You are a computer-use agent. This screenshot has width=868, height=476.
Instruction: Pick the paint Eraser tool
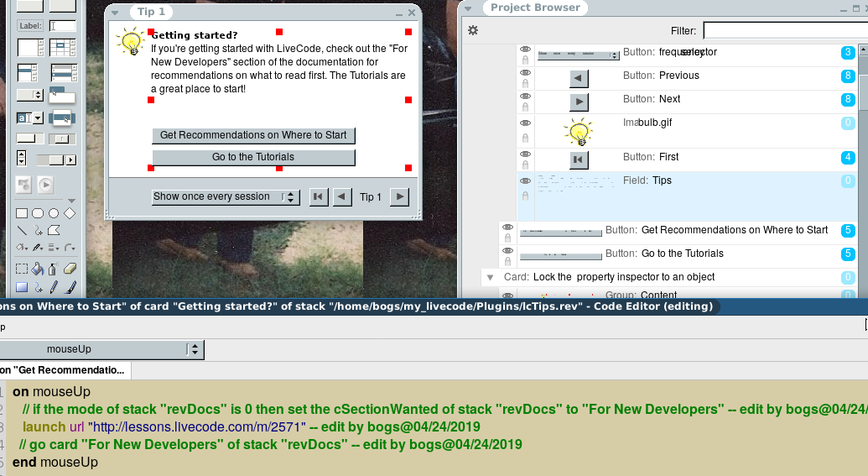(x=70, y=269)
